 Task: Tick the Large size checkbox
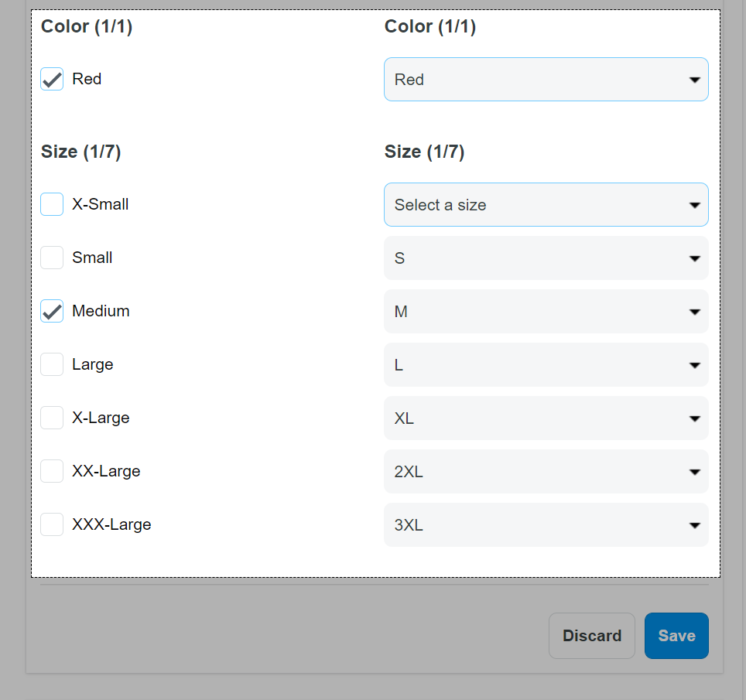[52, 364]
